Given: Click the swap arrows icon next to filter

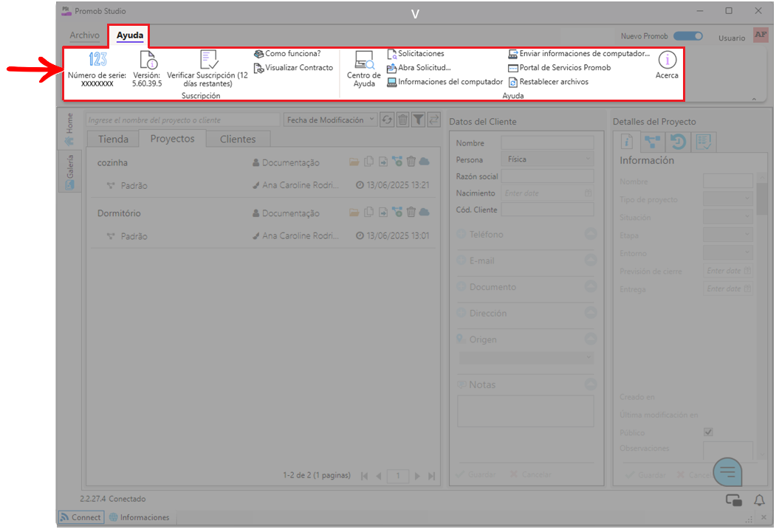Looking at the screenshot, I should click(x=433, y=120).
